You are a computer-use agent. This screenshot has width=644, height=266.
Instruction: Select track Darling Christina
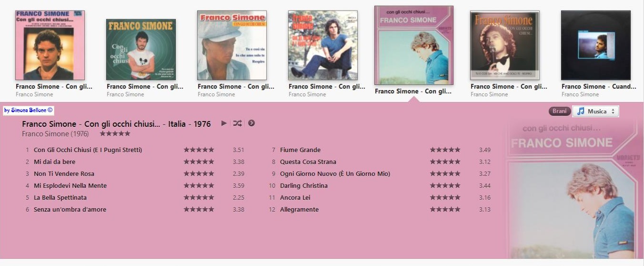click(x=304, y=185)
